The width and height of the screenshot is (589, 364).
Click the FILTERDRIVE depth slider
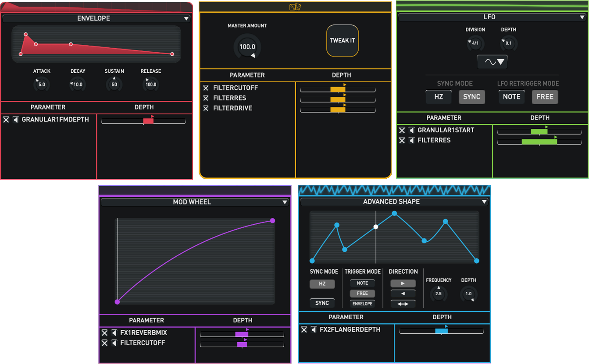[x=338, y=110]
